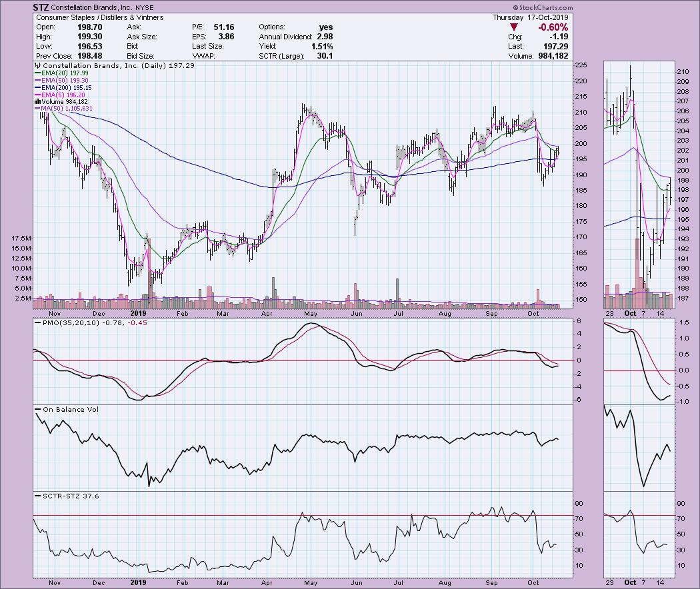Click the StockCharts.com copyright text
700x589 pixels.
543,7
